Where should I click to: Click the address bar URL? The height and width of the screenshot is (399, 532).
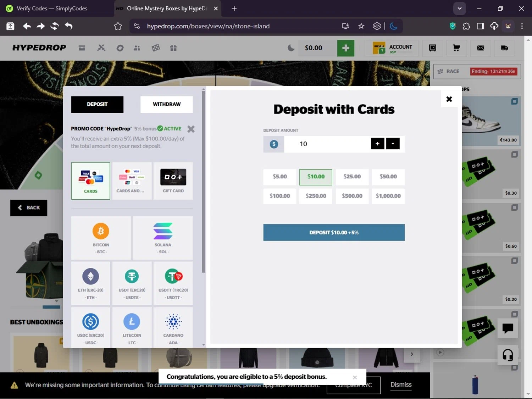208,26
